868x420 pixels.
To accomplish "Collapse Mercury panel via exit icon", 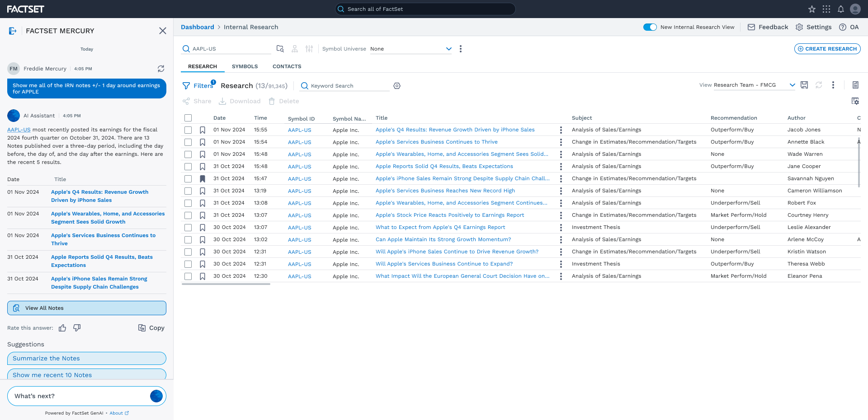I will coord(13,31).
